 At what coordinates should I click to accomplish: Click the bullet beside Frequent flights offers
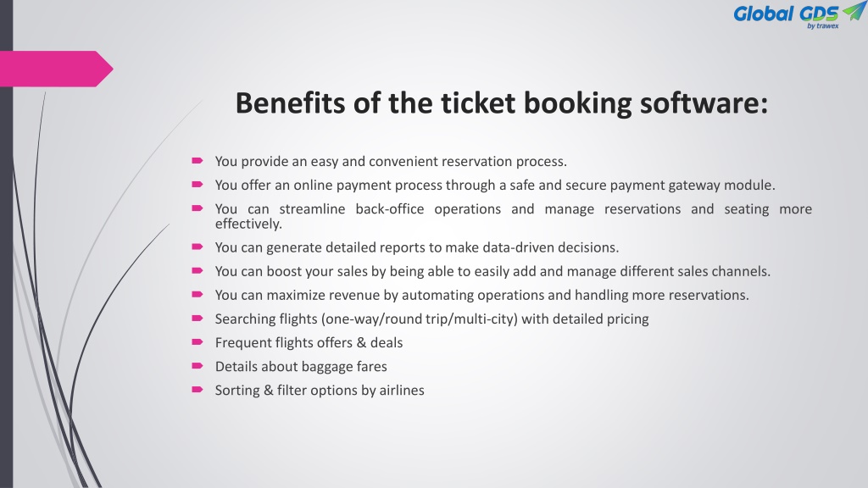[x=198, y=342]
